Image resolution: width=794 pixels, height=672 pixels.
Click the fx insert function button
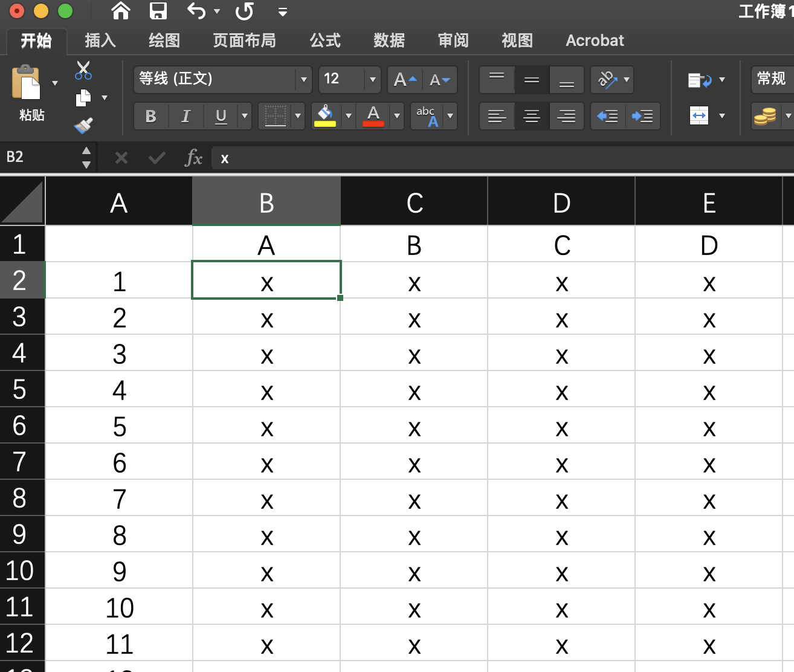point(193,158)
